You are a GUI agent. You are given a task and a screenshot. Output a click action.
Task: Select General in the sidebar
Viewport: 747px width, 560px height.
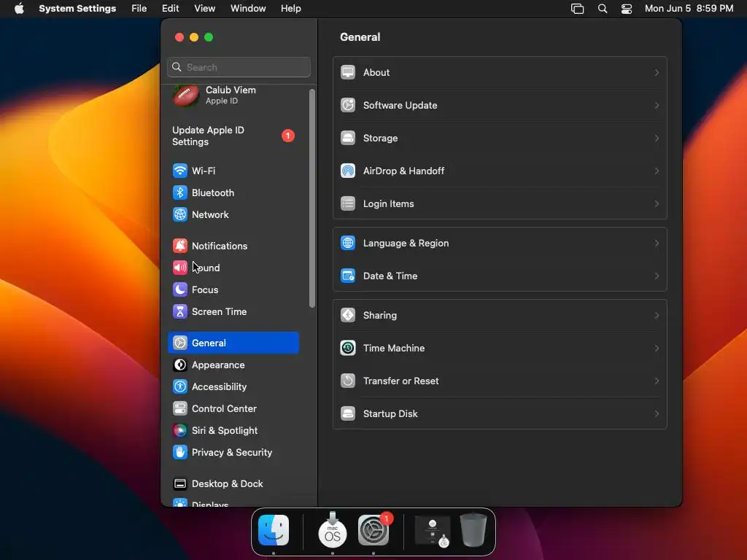coord(233,343)
